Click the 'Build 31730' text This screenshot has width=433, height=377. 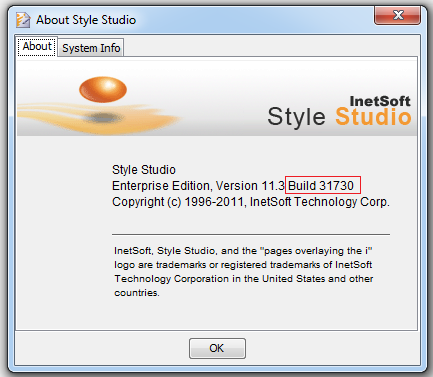pos(321,186)
